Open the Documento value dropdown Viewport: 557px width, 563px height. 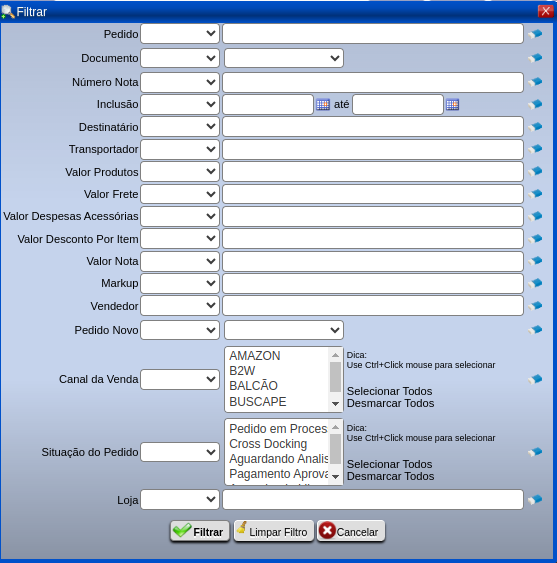pos(284,58)
